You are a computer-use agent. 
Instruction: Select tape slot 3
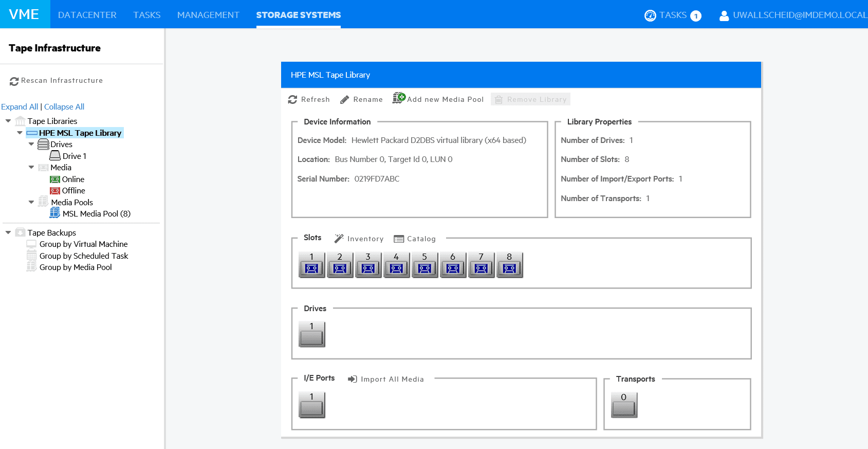368,265
